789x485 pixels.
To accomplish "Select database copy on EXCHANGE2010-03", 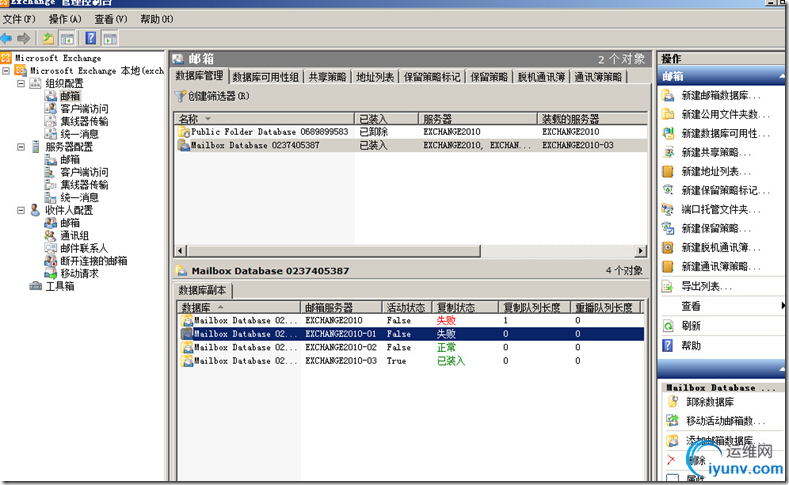I will [x=412, y=361].
